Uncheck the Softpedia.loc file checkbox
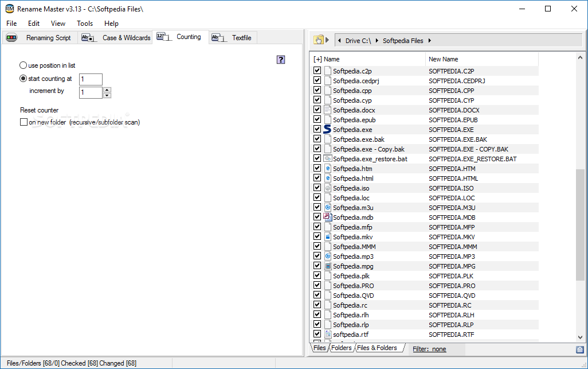Image resolution: width=588 pixels, height=369 pixels. tap(317, 197)
